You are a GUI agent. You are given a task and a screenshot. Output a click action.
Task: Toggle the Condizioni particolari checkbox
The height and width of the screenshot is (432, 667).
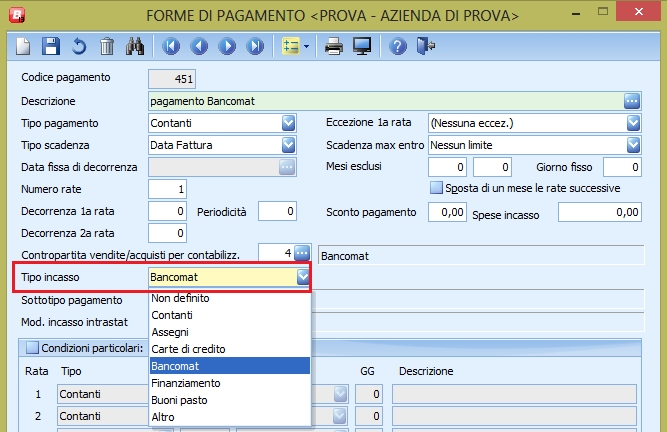click(32, 348)
